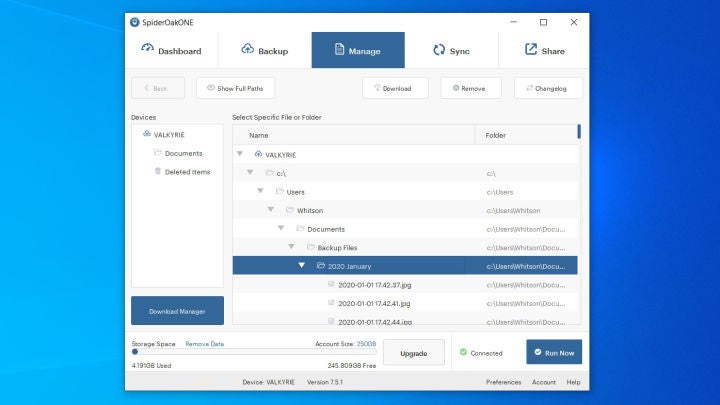Open the Share tab
This screenshot has width=720, height=405.
click(544, 51)
